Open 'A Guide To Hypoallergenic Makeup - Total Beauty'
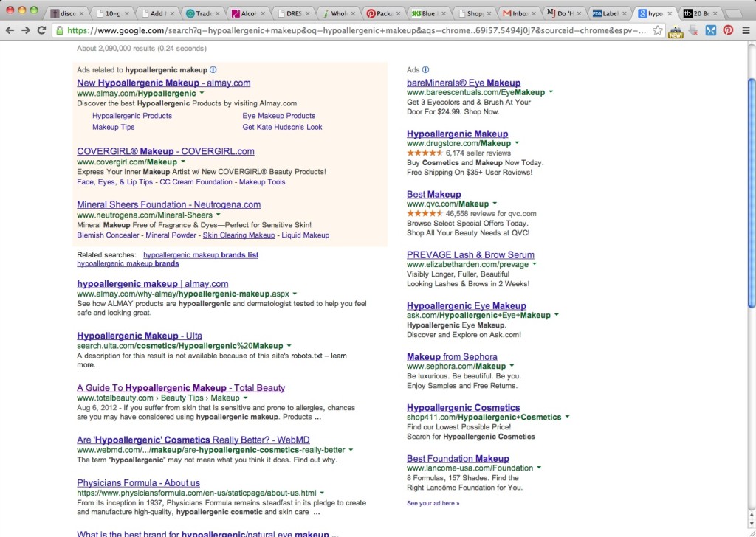This screenshot has height=537, width=756. click(181, 388)
